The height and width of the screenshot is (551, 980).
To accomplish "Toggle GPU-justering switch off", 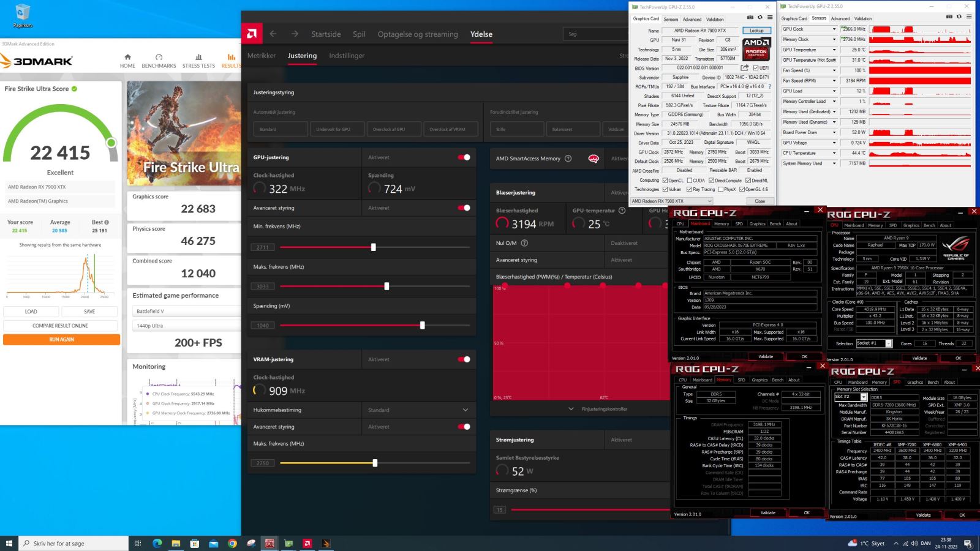I will tap(464, 157).
